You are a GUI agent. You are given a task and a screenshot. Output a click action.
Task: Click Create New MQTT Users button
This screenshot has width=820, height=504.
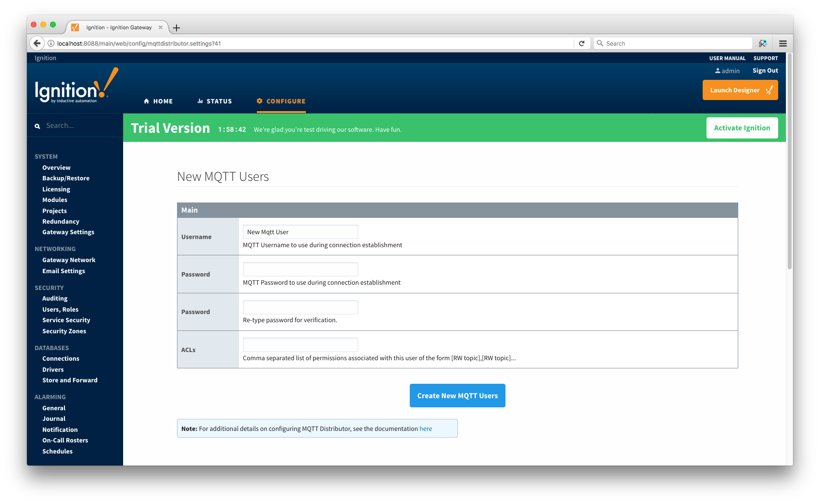click(457, 395)
